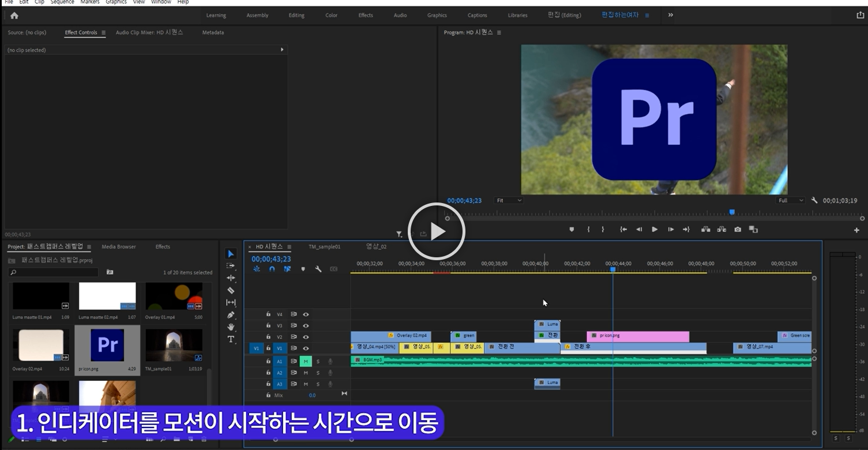Open the Media Browser tab

119,247
